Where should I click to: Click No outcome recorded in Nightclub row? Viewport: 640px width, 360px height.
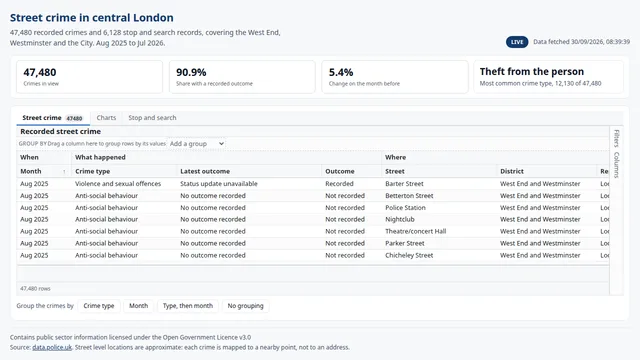pos(249,220)
